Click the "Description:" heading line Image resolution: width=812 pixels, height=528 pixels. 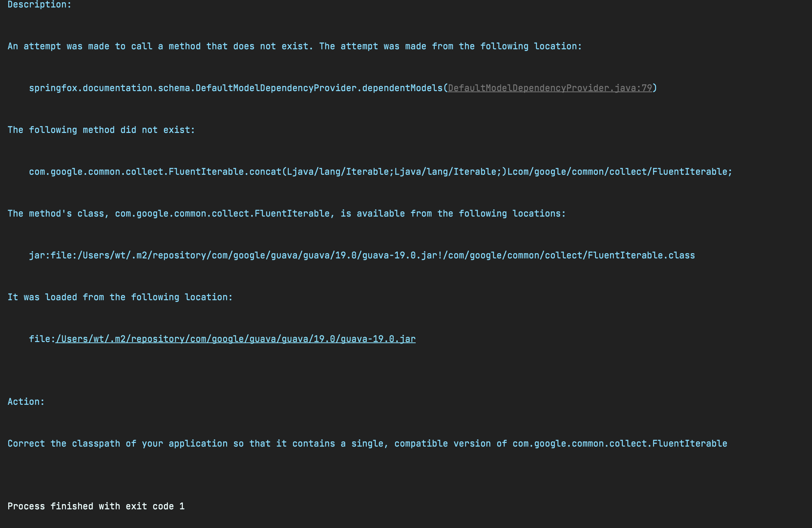click(x=40, y=5)
